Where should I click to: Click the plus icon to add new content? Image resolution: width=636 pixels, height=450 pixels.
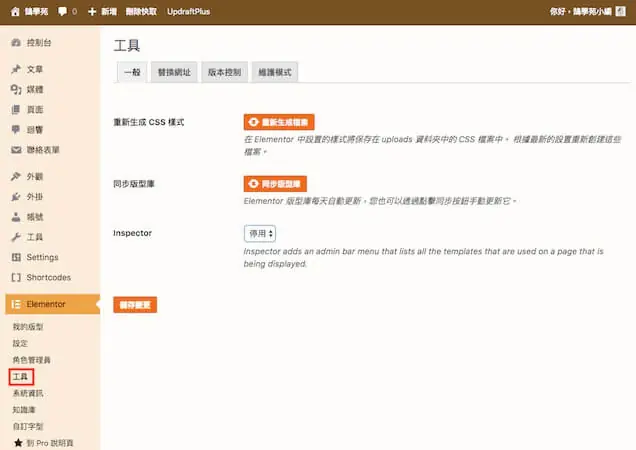(92, 11)
